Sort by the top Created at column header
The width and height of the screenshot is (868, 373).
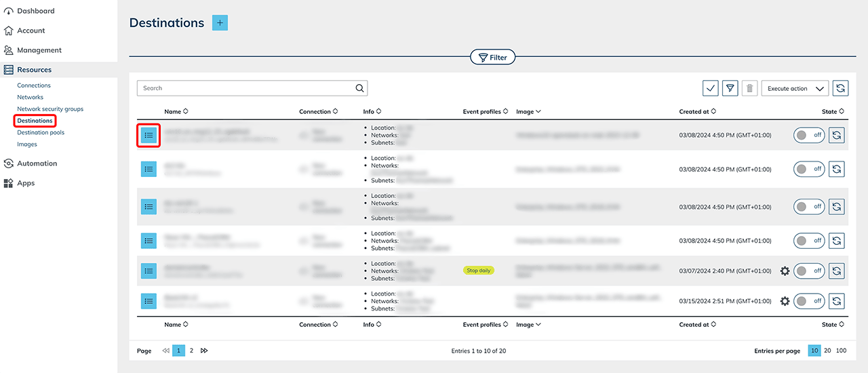698,111
